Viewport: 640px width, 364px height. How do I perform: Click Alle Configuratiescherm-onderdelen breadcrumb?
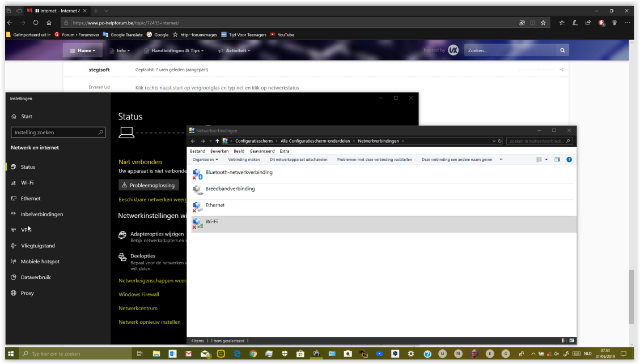[315, 141]
